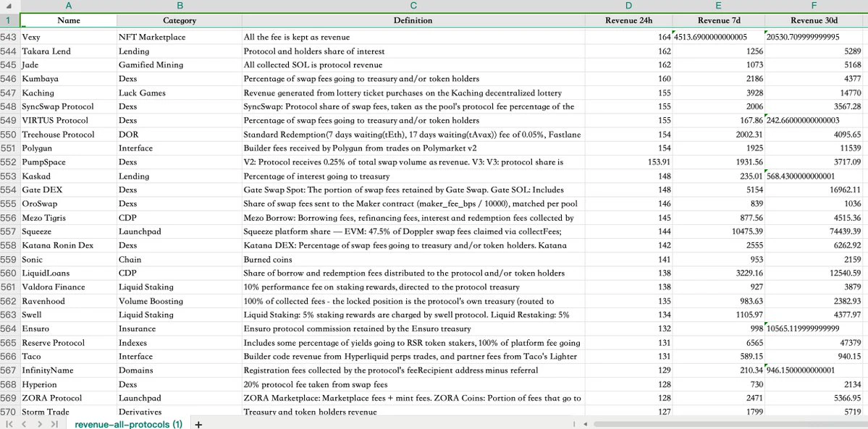868x429 pixels.
Task: Jump to the first sheet with the navigation arrow
Action: (10, 424)
